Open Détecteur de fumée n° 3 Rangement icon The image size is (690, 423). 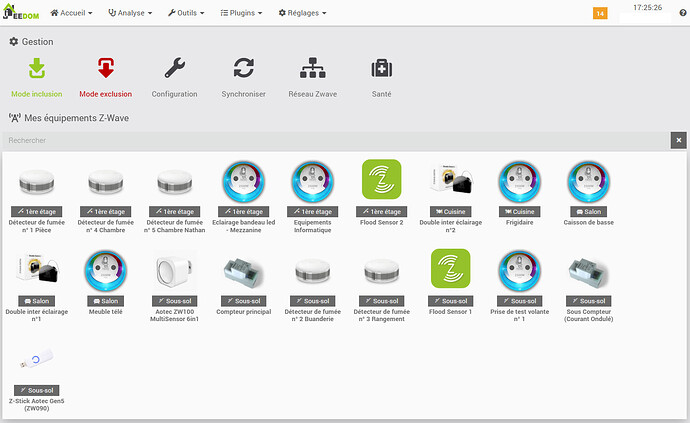click(382, 271)
